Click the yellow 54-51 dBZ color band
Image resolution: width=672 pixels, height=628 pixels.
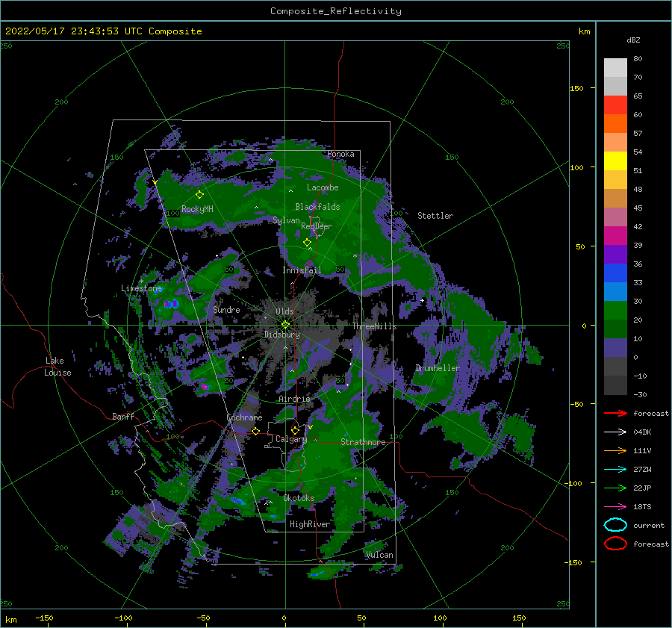[x=615, y=161]
